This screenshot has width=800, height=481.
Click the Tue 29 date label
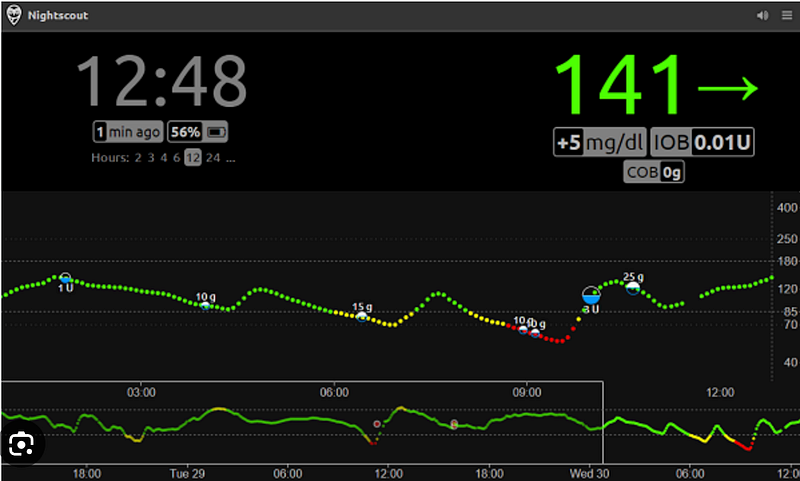click(187, 473)
